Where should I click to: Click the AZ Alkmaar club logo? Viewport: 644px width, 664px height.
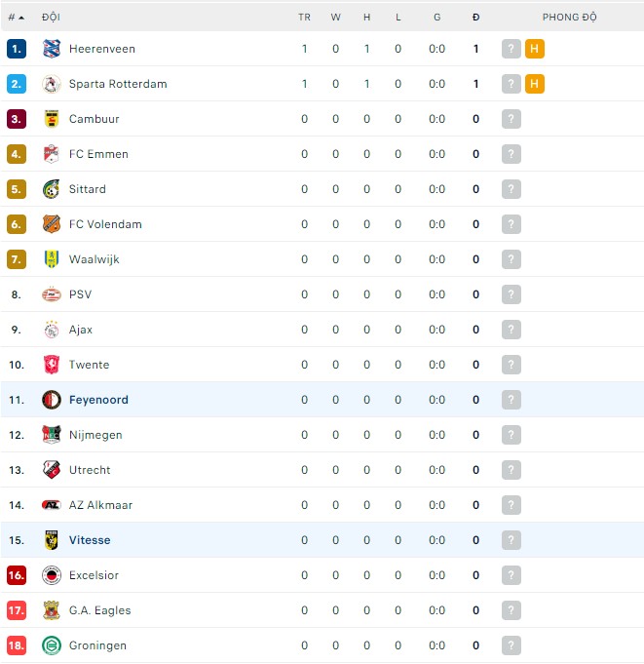pyautogui.click(x=52, y=505)
